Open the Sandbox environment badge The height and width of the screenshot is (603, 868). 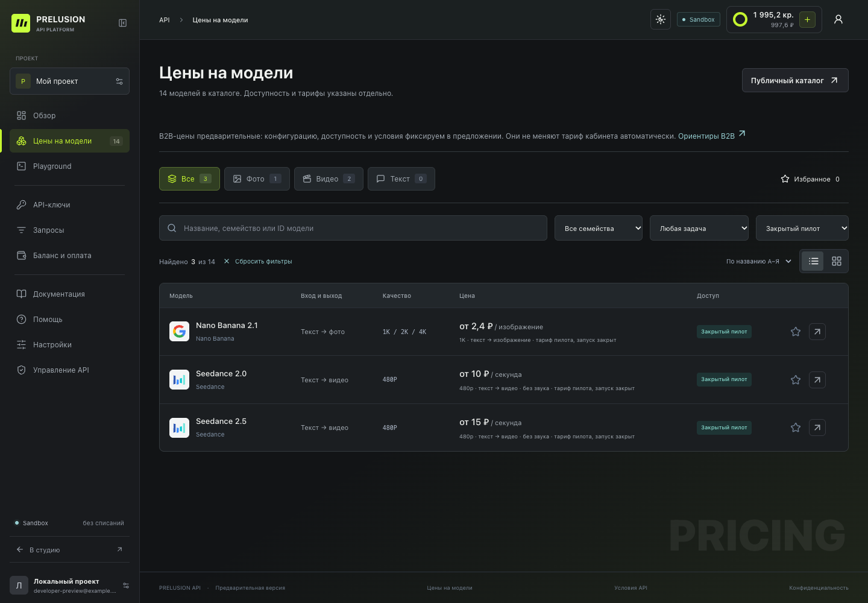699,19
